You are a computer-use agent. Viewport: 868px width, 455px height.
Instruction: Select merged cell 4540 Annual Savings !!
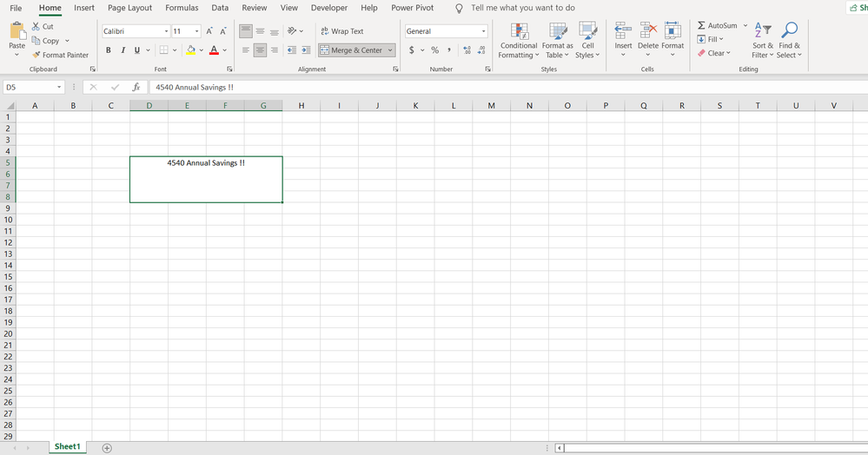[206, 180]
